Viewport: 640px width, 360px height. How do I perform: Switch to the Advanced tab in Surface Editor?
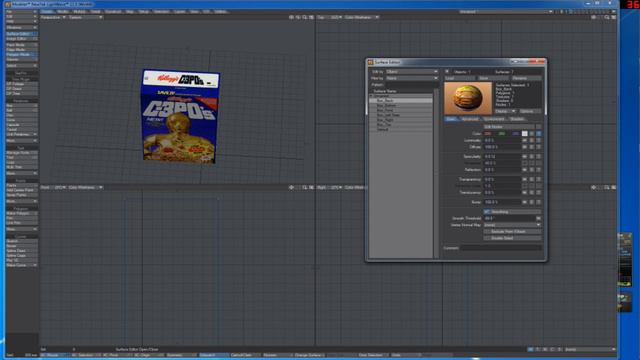click(x=470, y=119)
